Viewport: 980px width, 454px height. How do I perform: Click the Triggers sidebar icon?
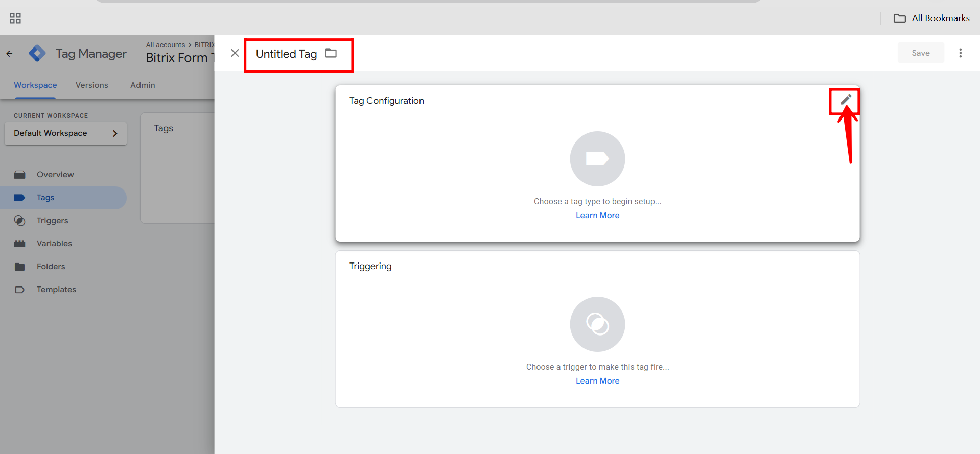(x=20, y=221)
